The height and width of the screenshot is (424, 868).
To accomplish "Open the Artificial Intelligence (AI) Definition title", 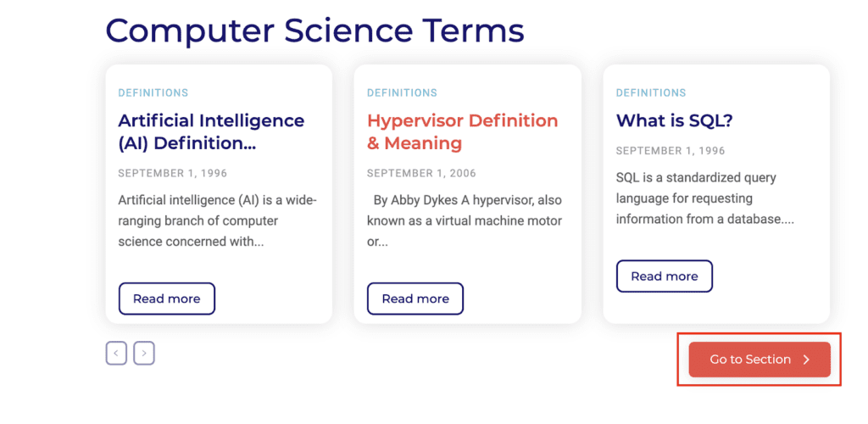I will click(211, 131).
